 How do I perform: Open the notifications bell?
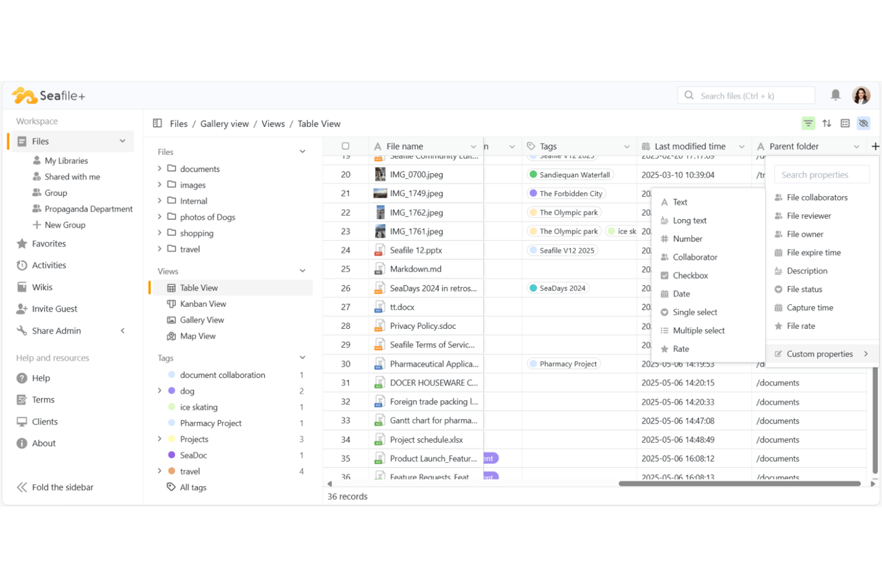pos(836,95)
